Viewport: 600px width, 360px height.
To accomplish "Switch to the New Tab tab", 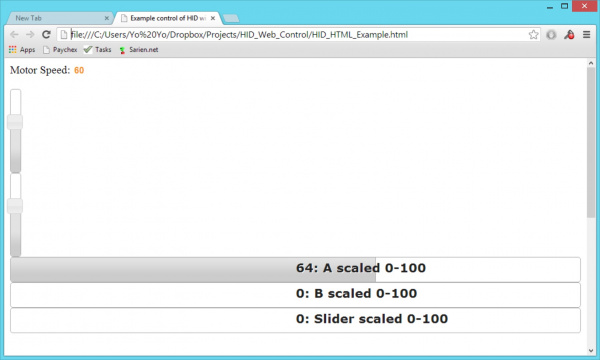I will [x=59, y=18].
